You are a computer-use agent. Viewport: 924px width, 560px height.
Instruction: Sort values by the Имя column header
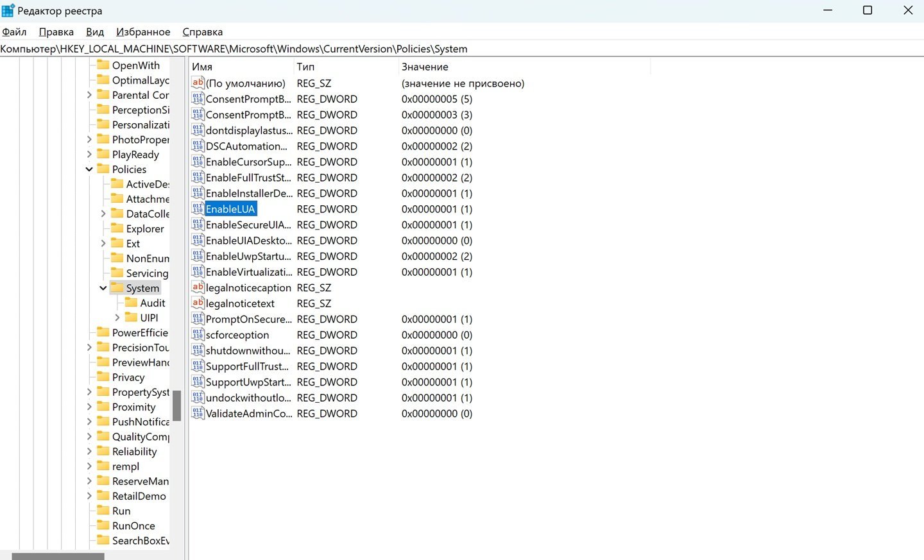tap(241, 67)
